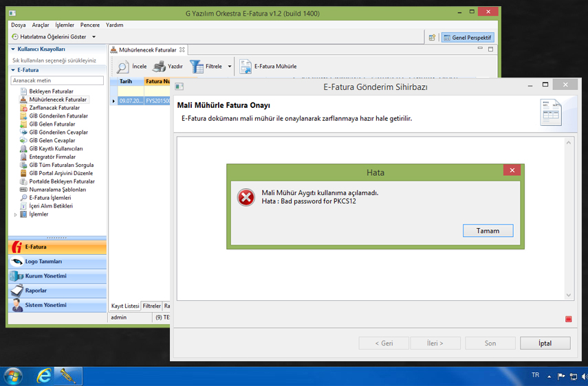Switch to the Filtreler tab
The width and height of the screenshot is (588, 386).
pyautogui.click(x=151, y=306)
